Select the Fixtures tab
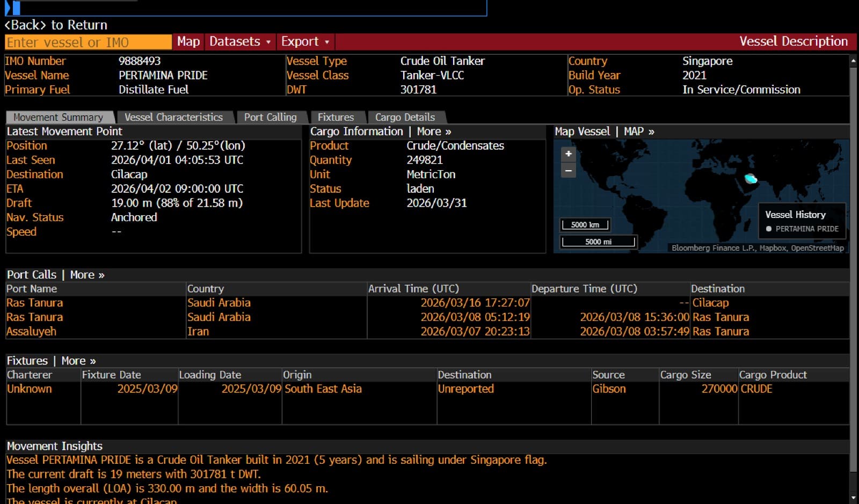Image resolution: width=859 pixels, height=504 pixels. click(336, 117)
